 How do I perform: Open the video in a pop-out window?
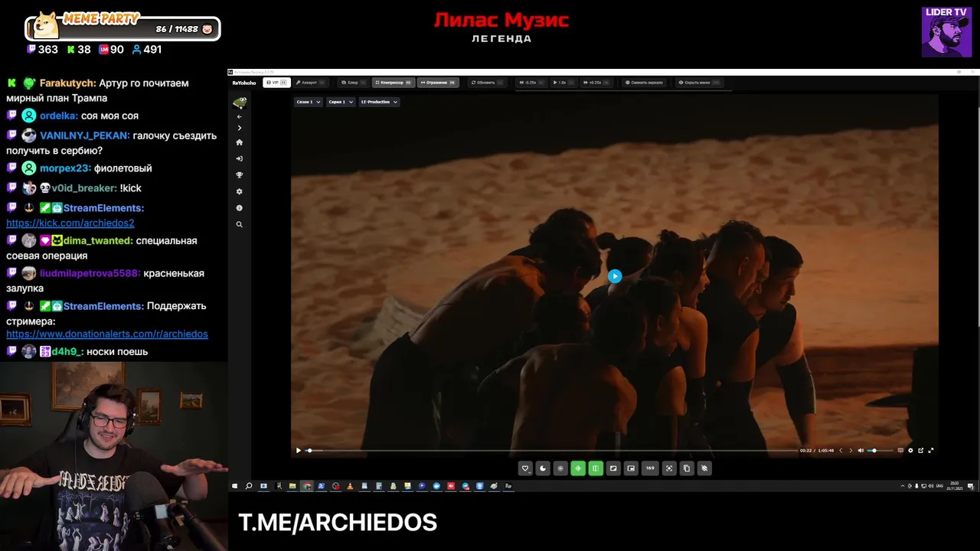920,451
